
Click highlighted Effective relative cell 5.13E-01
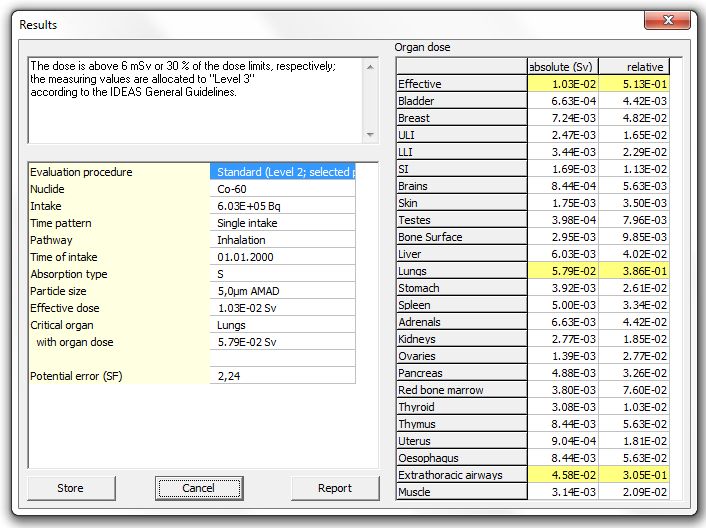634,84
